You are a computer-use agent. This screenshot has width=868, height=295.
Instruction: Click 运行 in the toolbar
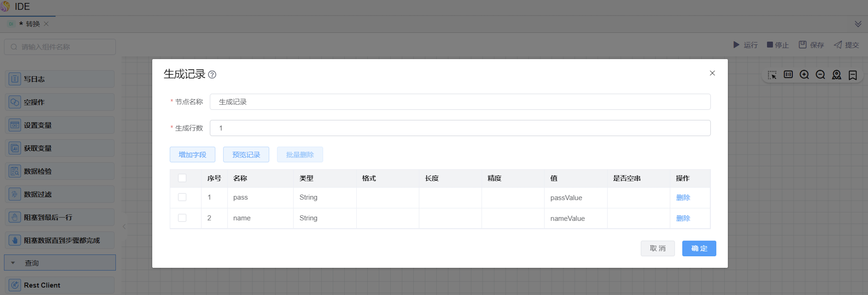pos(745,45)
